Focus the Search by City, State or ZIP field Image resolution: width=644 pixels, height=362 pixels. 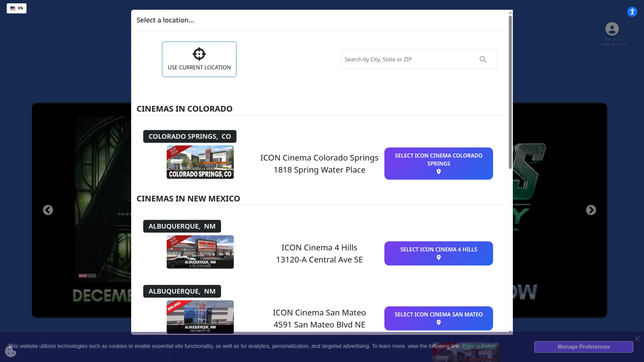click(419, 59)
